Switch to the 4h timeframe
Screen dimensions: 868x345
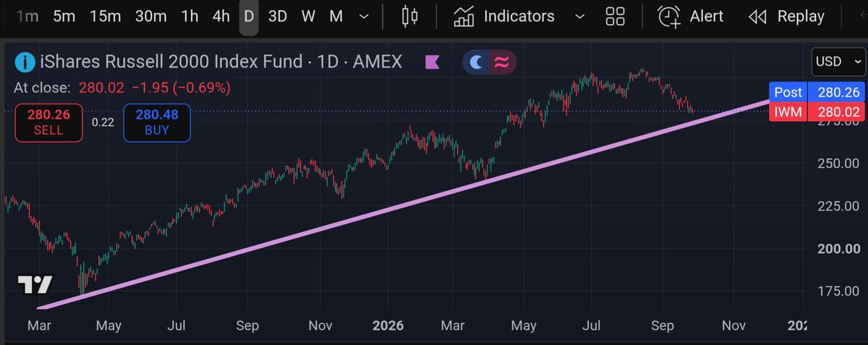tap(221, 16)
